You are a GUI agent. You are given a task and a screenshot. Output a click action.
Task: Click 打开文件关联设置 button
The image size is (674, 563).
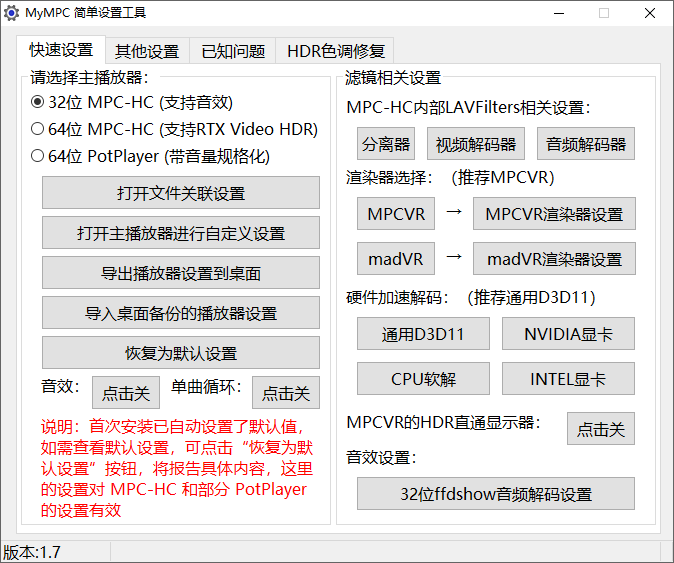tap(181, 193)
